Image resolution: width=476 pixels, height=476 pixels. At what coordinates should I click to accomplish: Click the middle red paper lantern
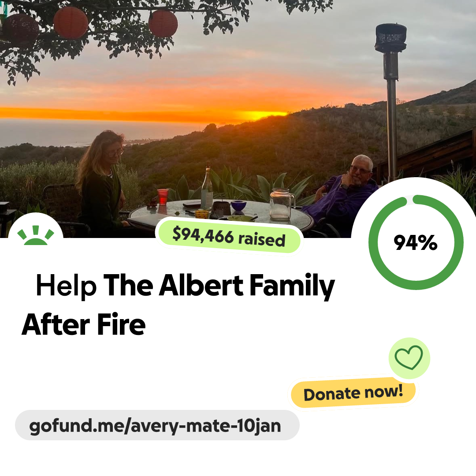[x=71, y=22]
